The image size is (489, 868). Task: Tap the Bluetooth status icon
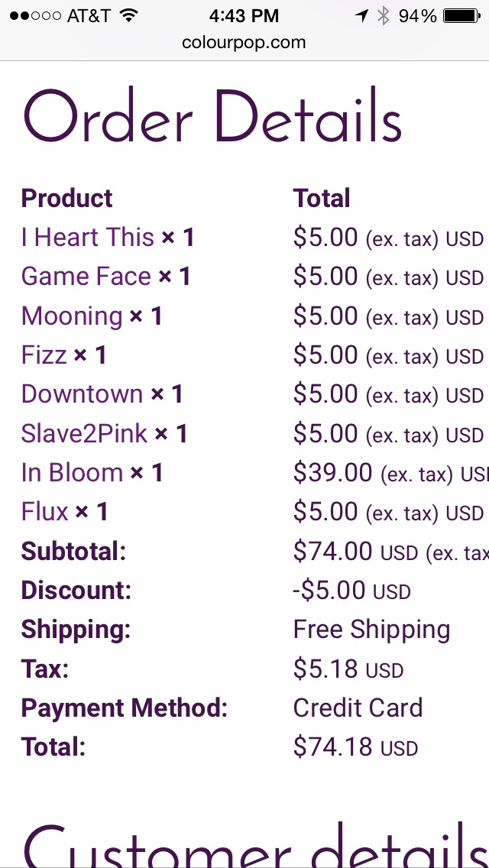pos(383,16)
